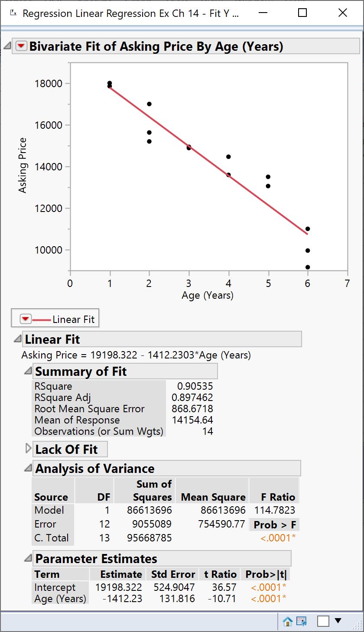Toggle the checkbox in the status bar
Screen dimensions: 364x632
(x=323, y=622)
